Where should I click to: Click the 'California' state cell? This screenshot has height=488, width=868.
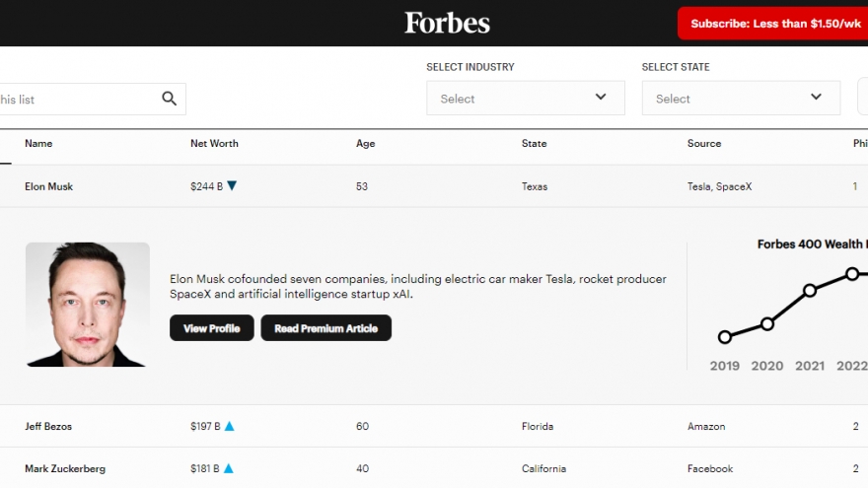tap(543, 468)
